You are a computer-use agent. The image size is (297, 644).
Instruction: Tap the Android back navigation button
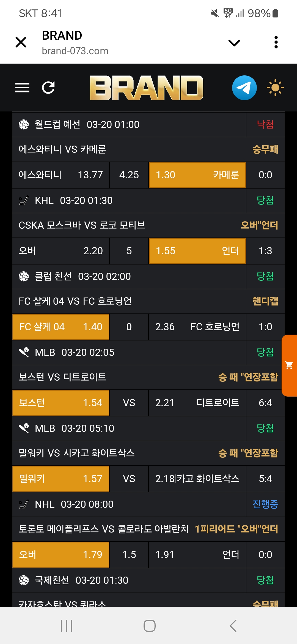pos(233,626)
